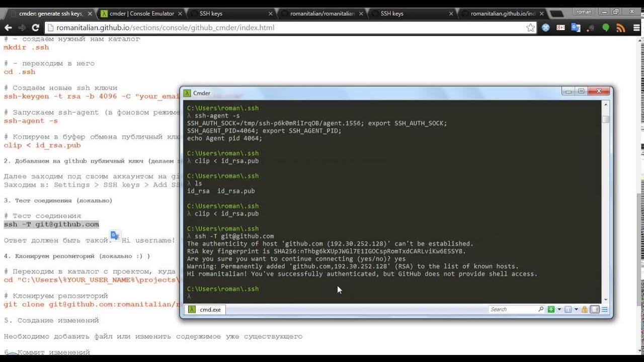Click the 'id_rsa id_rsa.pub' listing in console
Viewport: 644px width, 362px height.
pyautogui.click(x=221, y=191)
